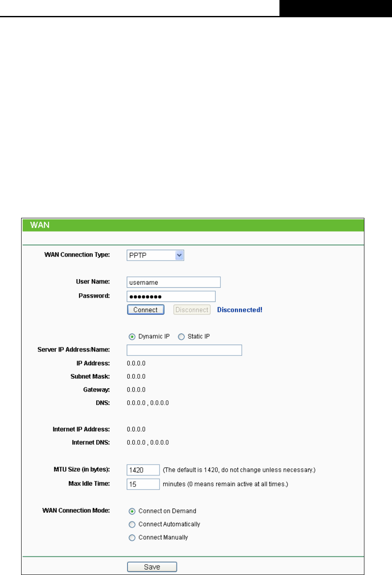Click the 'Server IP Address/Name:' label
The height and width of the screenshot is (575, 392).
point(74,349)
